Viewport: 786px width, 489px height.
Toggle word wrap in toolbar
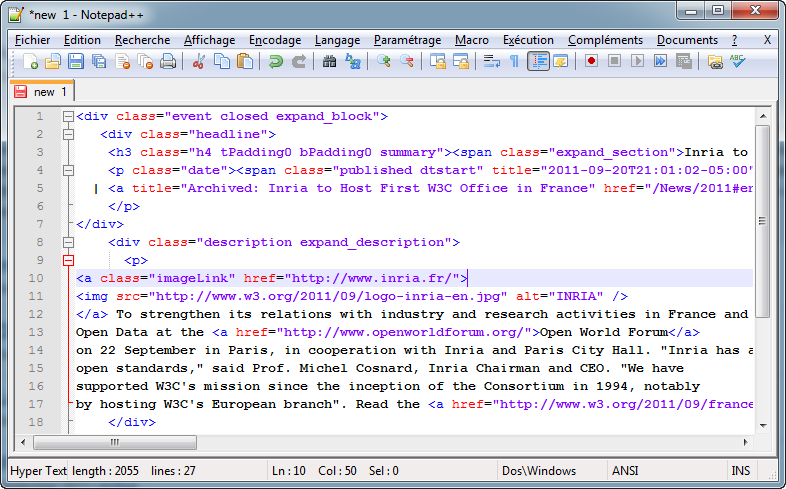pyautogui.click(x=491, y=62)
